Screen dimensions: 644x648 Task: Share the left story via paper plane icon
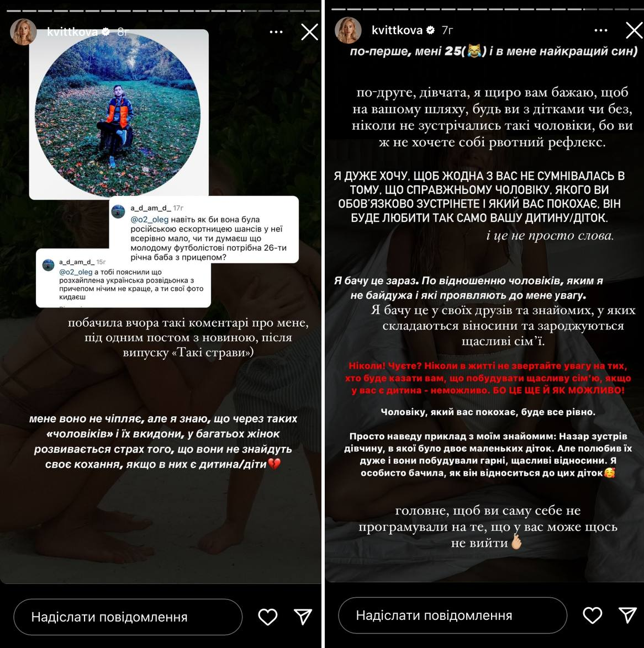tap(303, 617)
